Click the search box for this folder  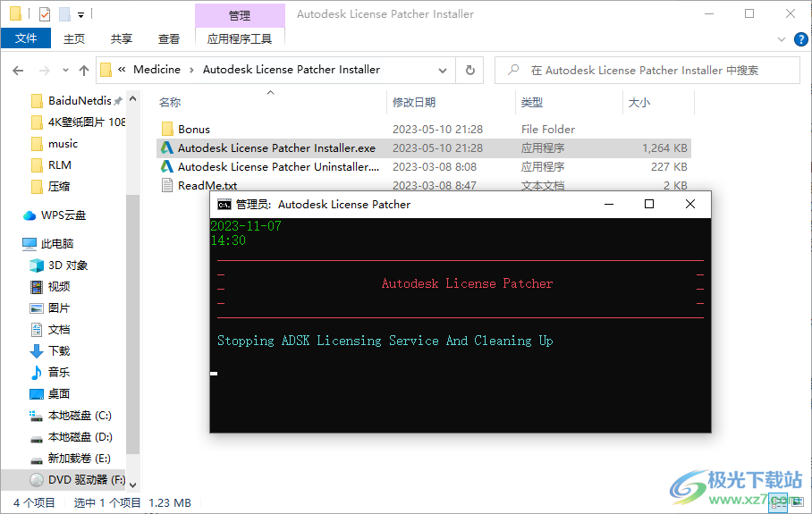pos(647,71)
